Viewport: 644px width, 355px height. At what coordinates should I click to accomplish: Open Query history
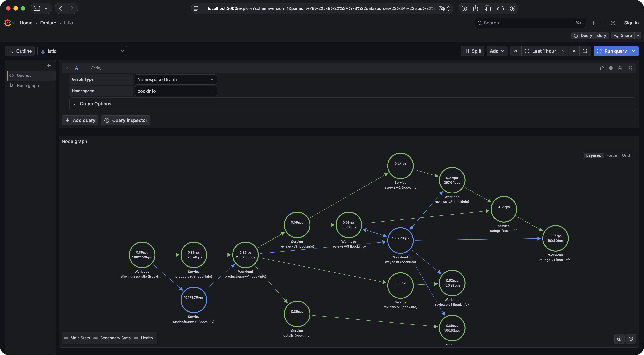click(590, 35)
